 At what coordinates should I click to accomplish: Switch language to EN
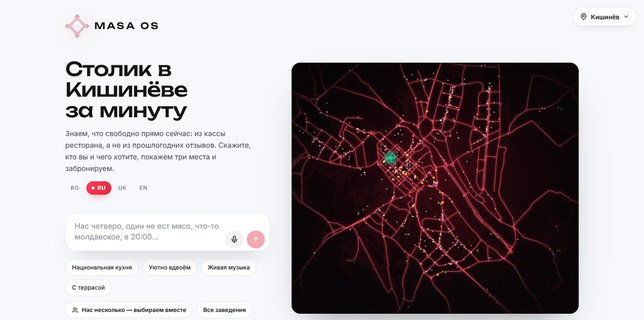(x=143, y=188)
